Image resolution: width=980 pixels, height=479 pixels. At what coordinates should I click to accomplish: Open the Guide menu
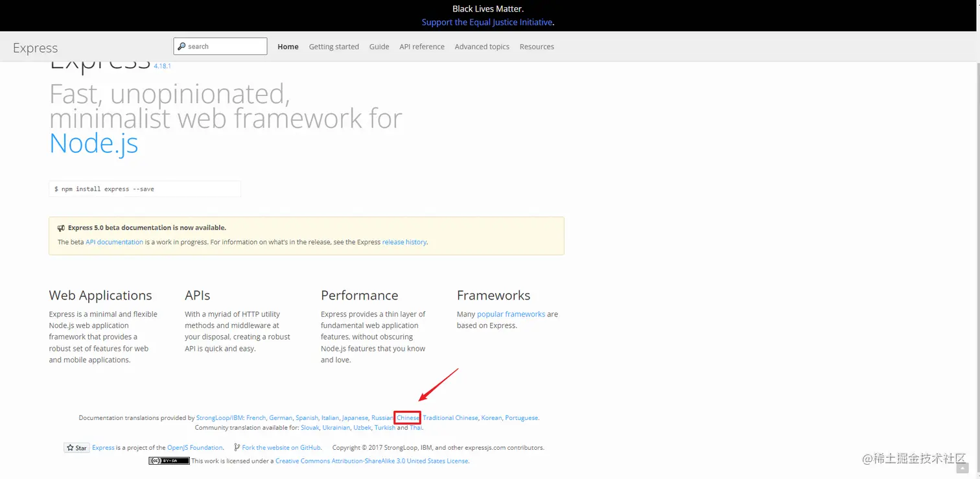379,47
